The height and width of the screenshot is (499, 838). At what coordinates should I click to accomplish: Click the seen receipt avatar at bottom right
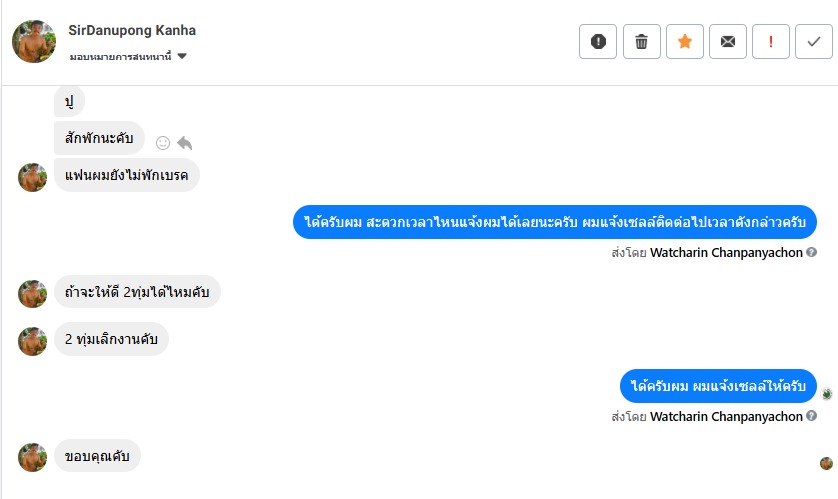tap(826, 463)
